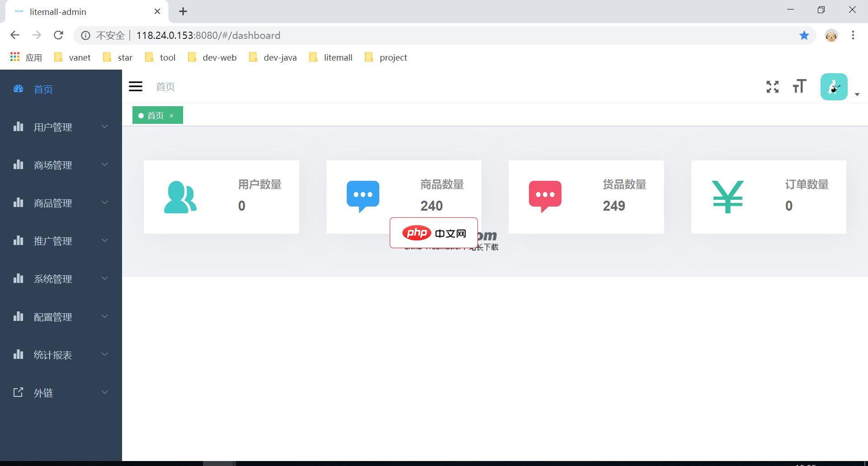Select 统计报表 in the sidebar
The width and height of the screenshot is (868, 466).
point(52,355)
